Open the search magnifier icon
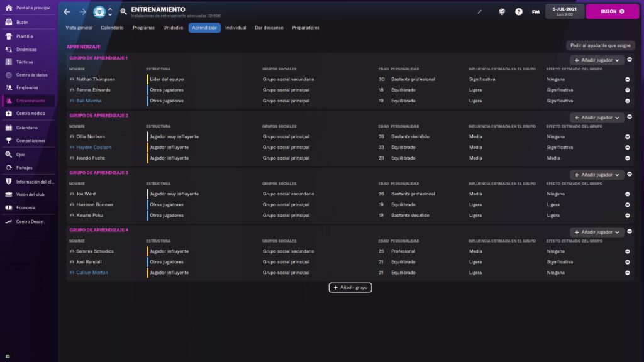The width and height of the screenshot is (644, 362). point(124,12)
